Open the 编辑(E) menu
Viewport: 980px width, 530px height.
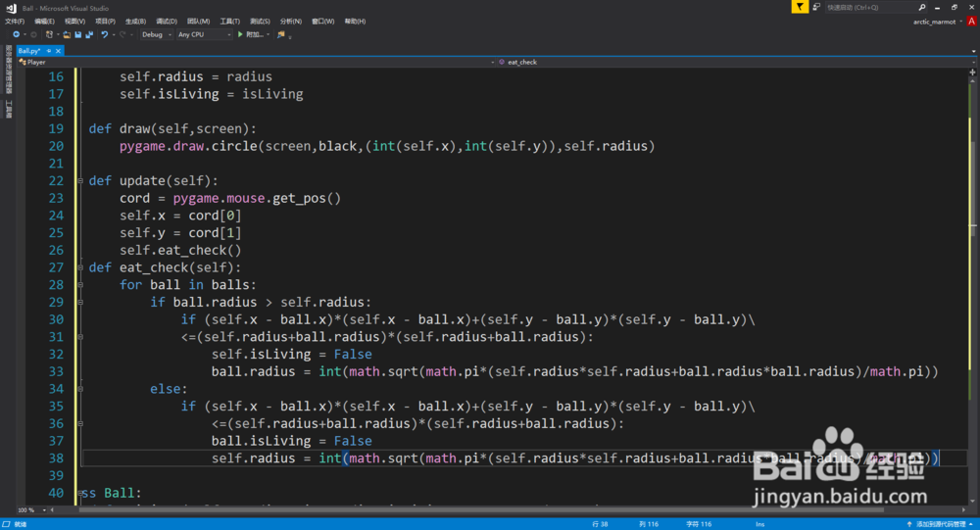pos(44,22)
